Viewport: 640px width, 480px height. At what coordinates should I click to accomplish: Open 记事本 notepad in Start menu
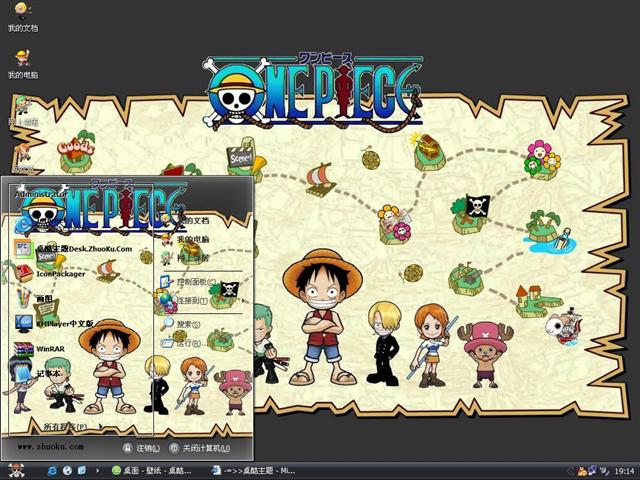38,373
